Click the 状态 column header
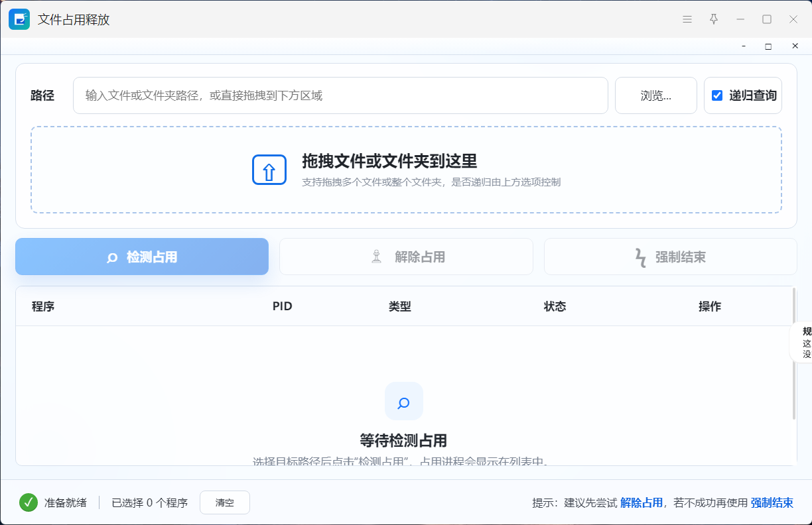The height and width of the screenshot is (525, 812). pos(555,306)
